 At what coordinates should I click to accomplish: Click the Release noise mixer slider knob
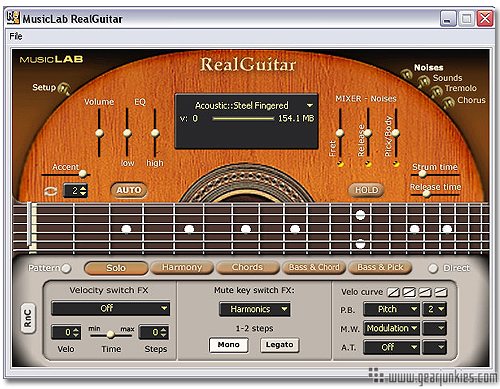[x=368, y=133]
